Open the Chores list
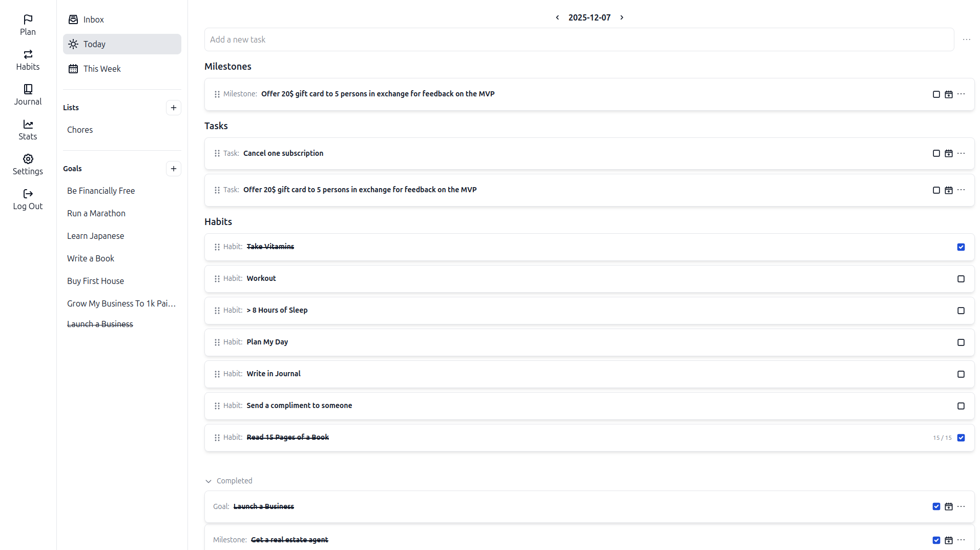Image resolution: width=980 pixels, height=550 pixels. tap(80, 129)
